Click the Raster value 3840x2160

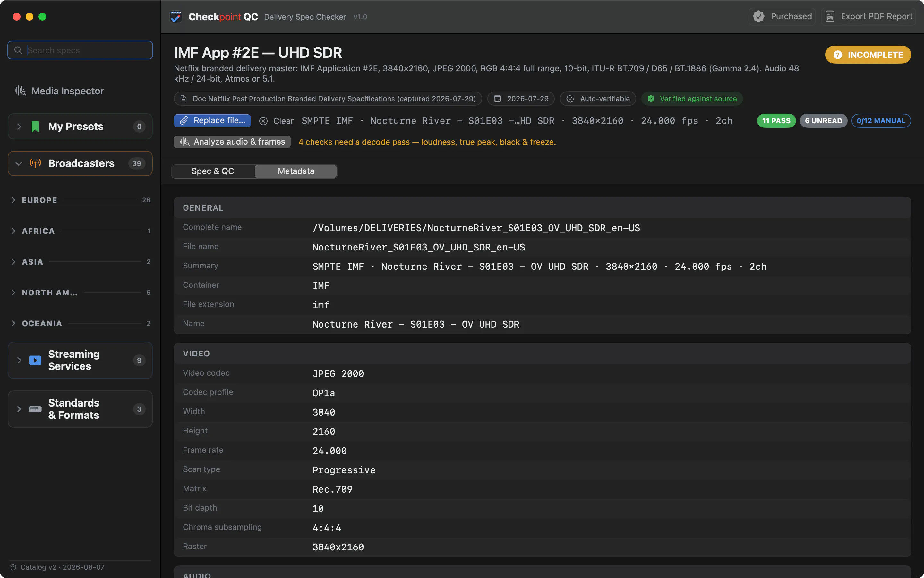tap(338, 547)
